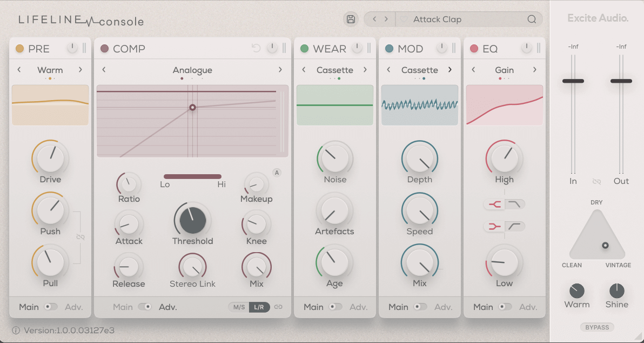The image size is (644, 343).
Task: Open the preset search
Action: pos(531,19)
